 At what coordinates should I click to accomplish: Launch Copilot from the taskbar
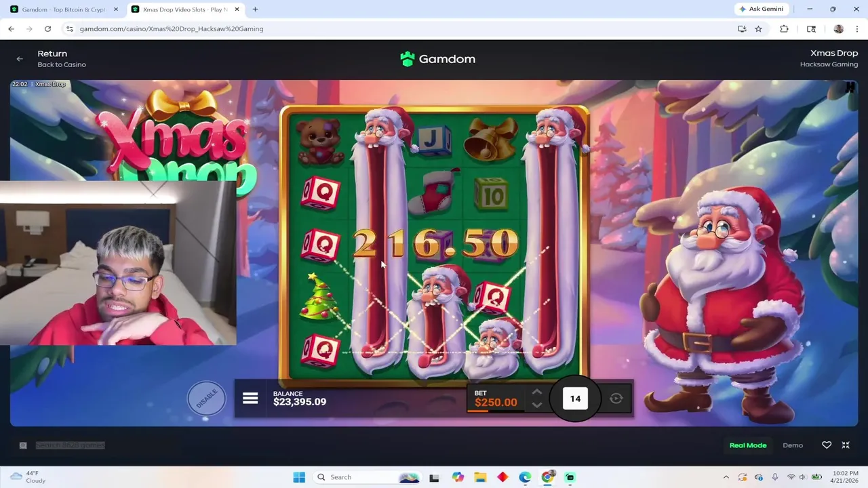(458, 477)
